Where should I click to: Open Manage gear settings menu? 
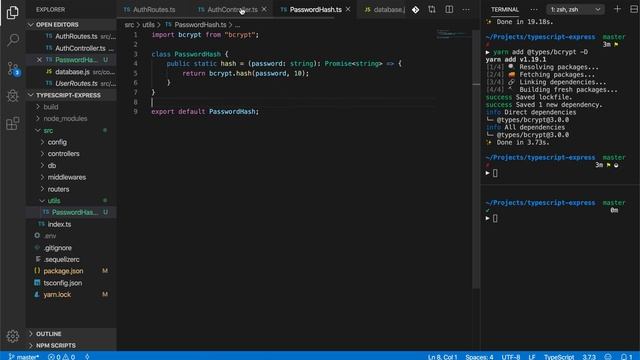tap(13, 336)
